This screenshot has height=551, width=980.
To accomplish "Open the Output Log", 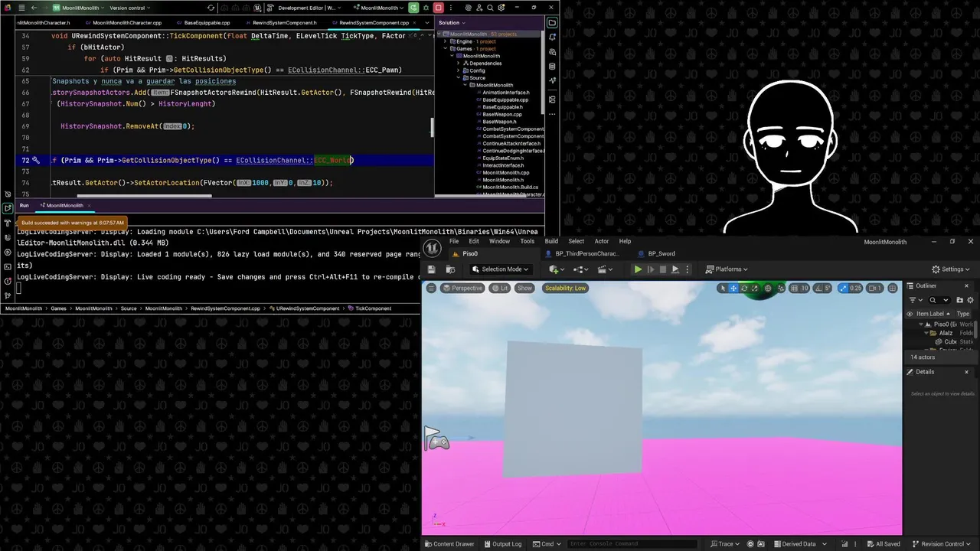I will point(502,544).
